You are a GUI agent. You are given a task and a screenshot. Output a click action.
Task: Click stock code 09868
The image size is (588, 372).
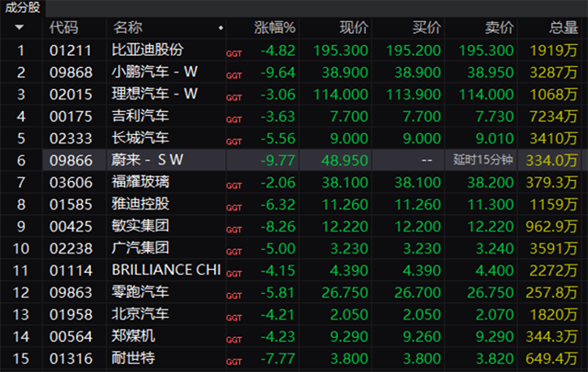pos(71,73)
